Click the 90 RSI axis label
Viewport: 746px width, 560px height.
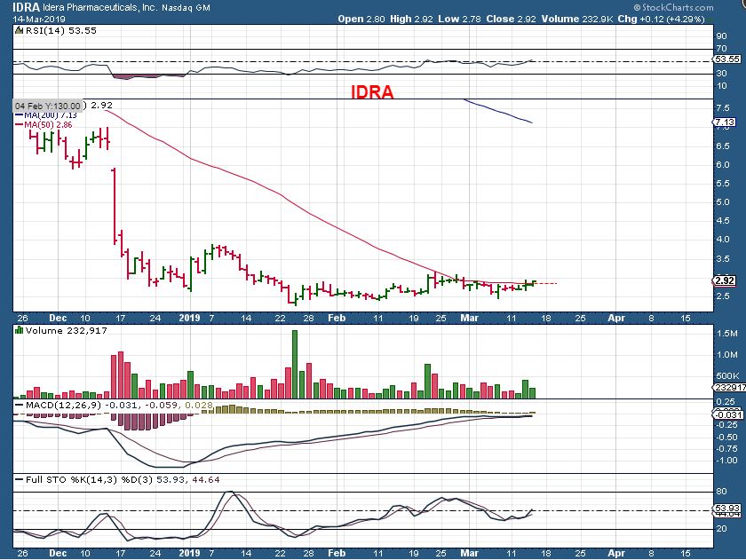(721, 36)
